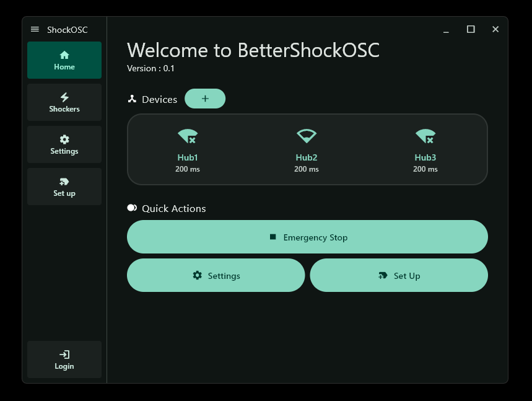Open Set Up from Quick Actions

399,275
